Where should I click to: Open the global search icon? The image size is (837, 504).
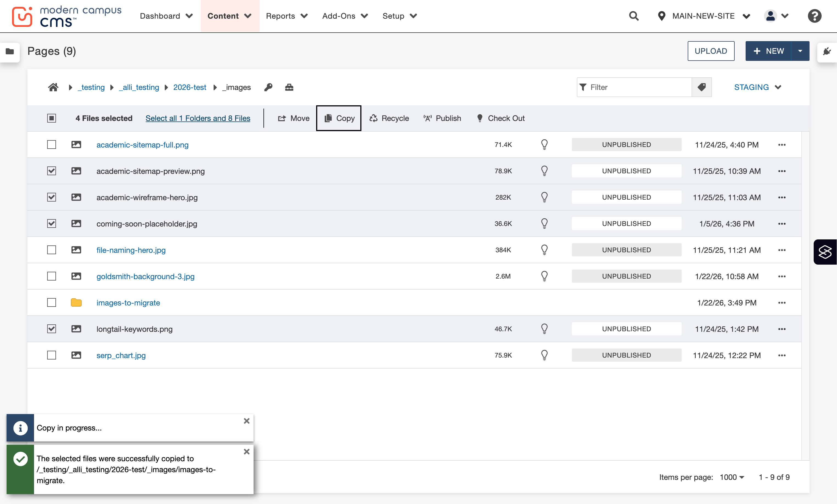(x=634, y=16)
